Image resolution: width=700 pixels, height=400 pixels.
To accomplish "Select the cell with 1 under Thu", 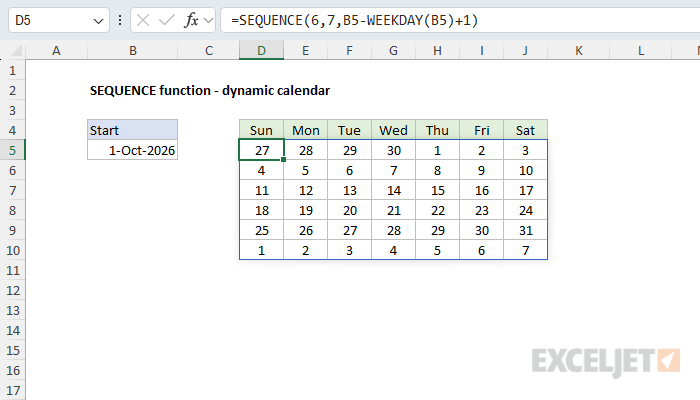I will pyautogui.click(x=438, y=150).
